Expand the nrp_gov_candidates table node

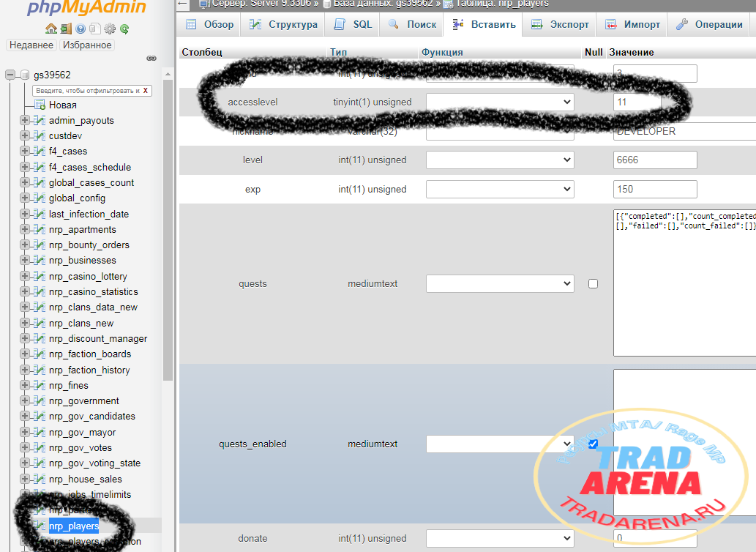pos(25,417)
